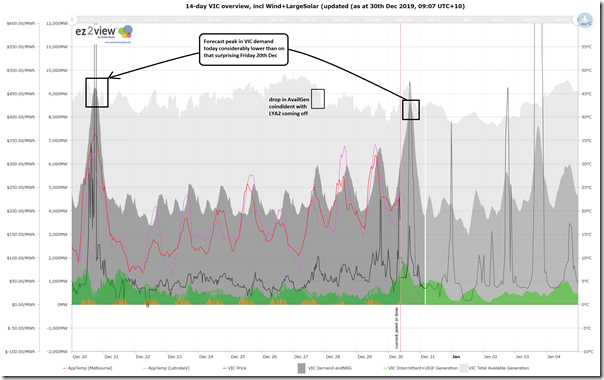This screenshot has height=380, width=604.
Task: Click the 'Dec 25' x-axis label
Action: [x=238, y=357]
